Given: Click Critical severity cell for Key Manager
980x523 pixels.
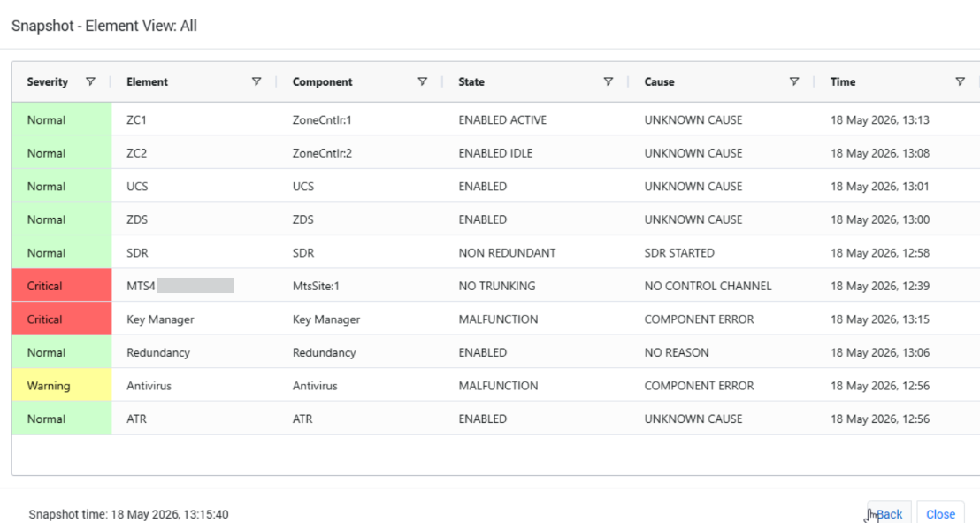Looking at the screenshot, I should [x=62, y=319].
